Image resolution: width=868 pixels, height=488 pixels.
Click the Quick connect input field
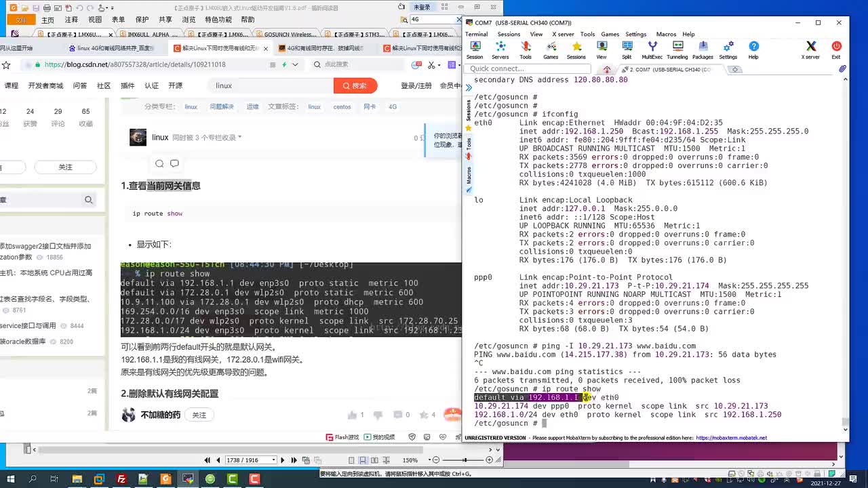click(529, 68)
